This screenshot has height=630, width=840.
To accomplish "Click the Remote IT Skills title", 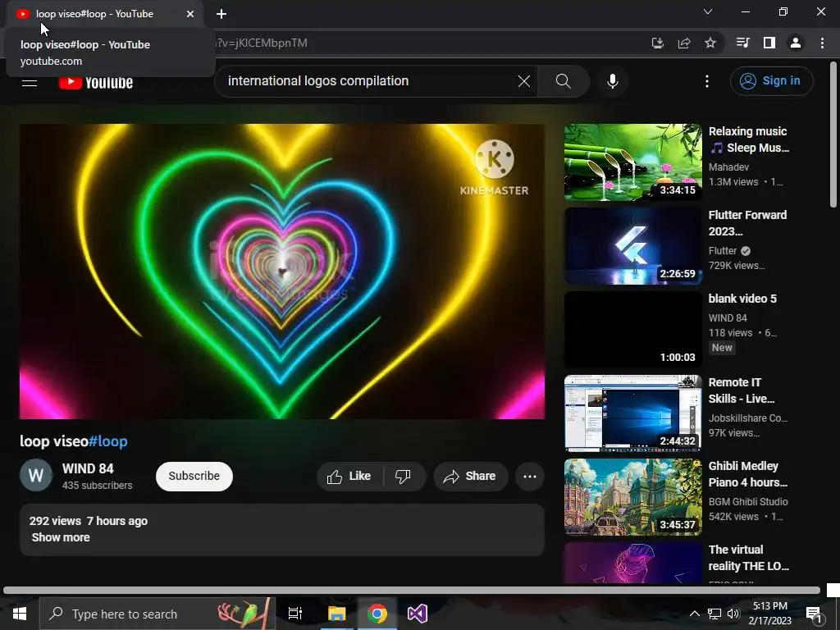I will (x=742, y=390).
